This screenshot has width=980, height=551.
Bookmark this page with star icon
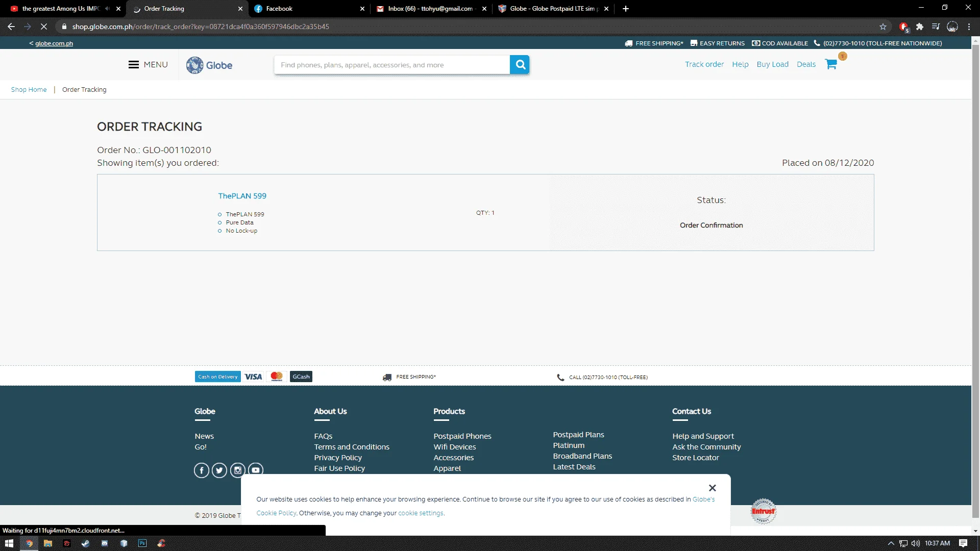pos(883,27)
